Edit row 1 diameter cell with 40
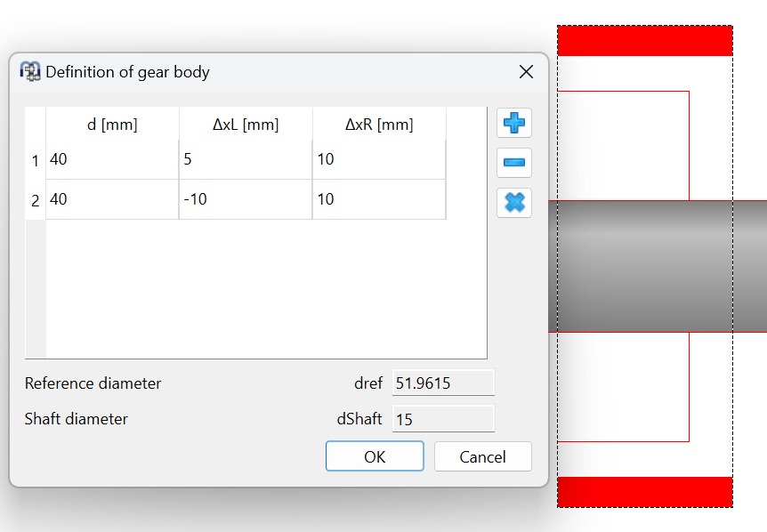Image resolution: width=767 pixels, height=532 pixels. point(112,160)
